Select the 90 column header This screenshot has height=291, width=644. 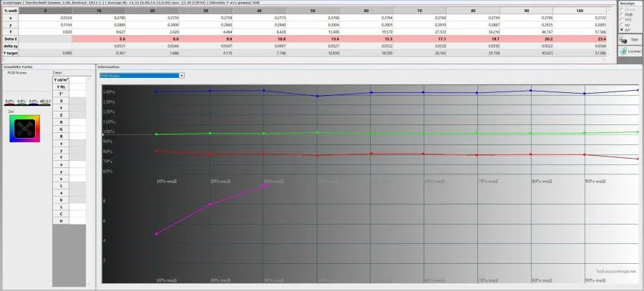[527, 10]
